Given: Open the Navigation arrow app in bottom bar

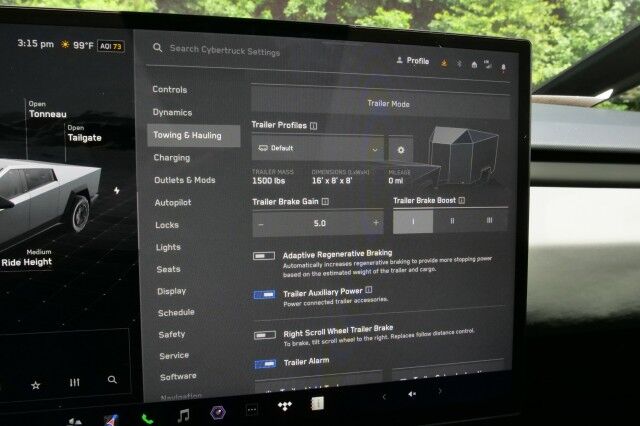Looking at the screenshot, I should (111, 420).
